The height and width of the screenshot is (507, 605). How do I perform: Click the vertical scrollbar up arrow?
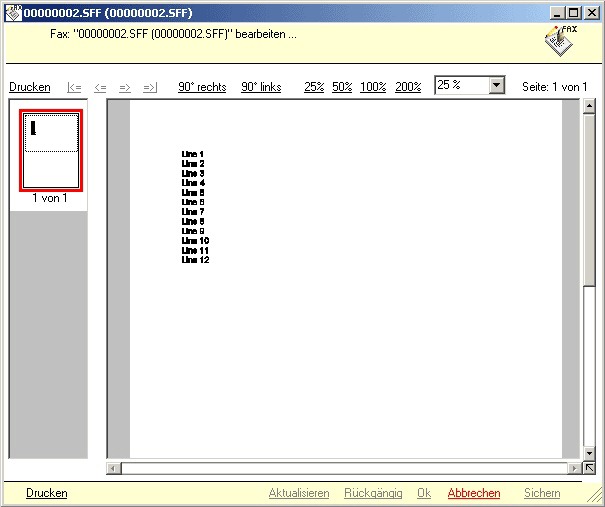coord(589,106)
